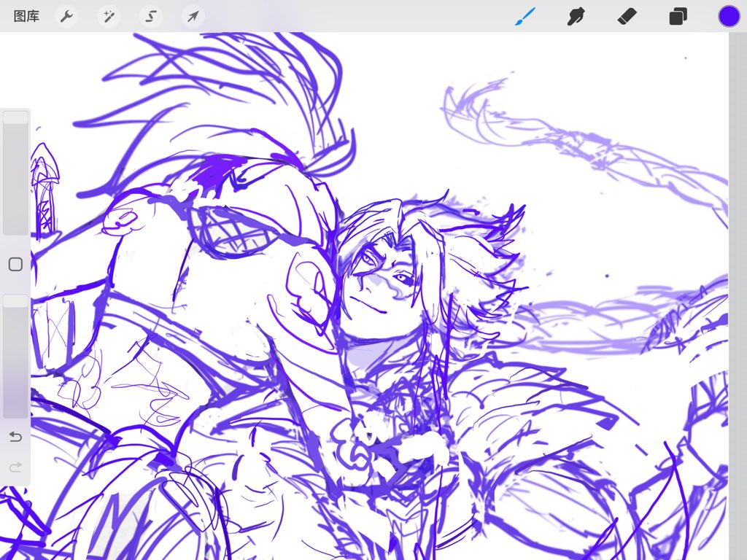Open the Adjustments magic wand menu
Viewport: 747px width, 560px height.
point(109,17)
